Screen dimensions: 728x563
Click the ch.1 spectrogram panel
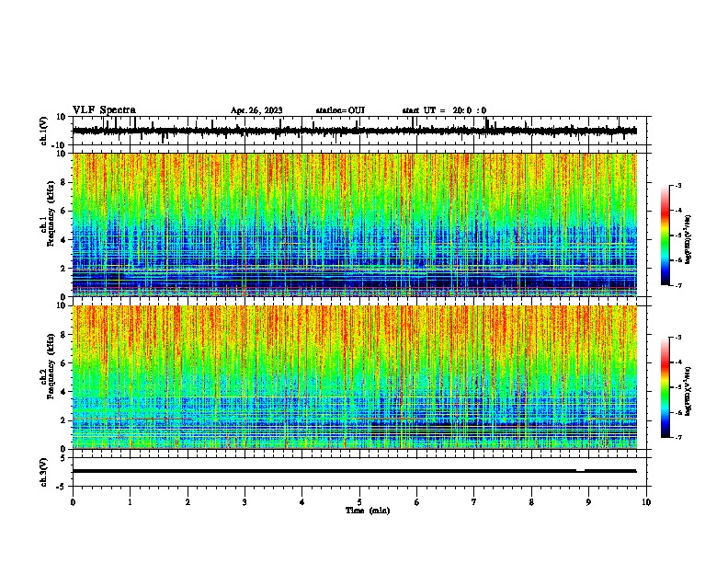pos(354,224)
